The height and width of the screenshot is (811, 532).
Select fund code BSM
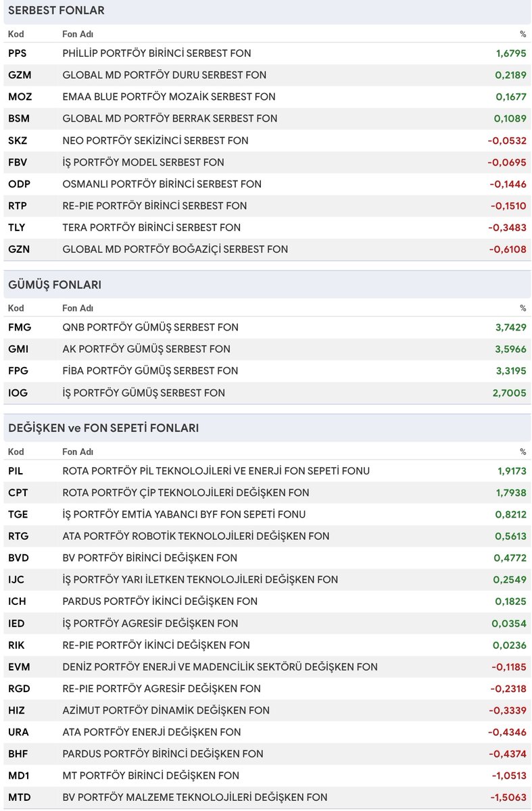click(x=19, y=118)
